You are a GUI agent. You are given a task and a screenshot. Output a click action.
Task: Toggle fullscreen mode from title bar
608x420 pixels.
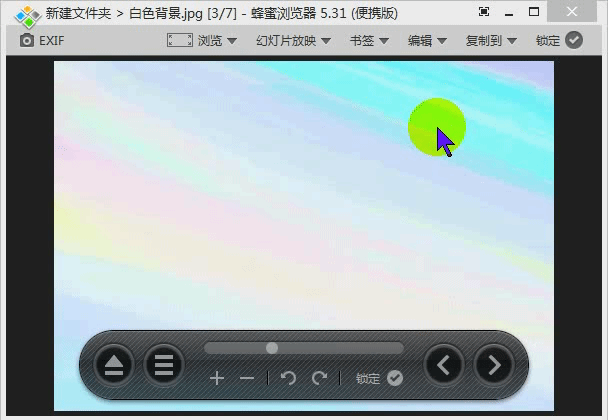point(484,12)
